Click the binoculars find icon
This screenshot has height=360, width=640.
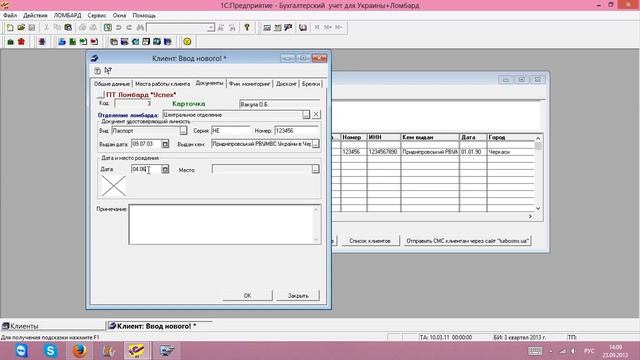[140, 27]
